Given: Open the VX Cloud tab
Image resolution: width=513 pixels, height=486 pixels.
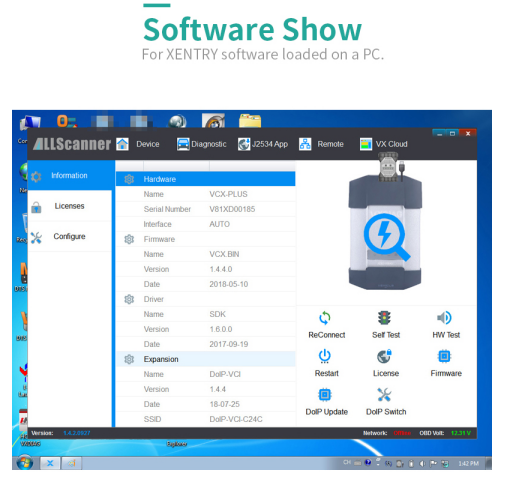Looking at the screenshot, I should coord(384,144).
